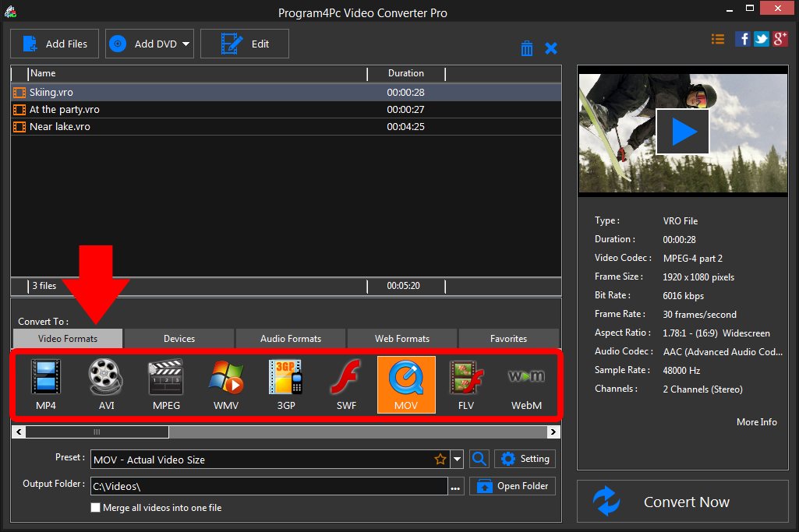Click the preset search magnifier icon
The image size is (799, 532).
pos(479,460)
